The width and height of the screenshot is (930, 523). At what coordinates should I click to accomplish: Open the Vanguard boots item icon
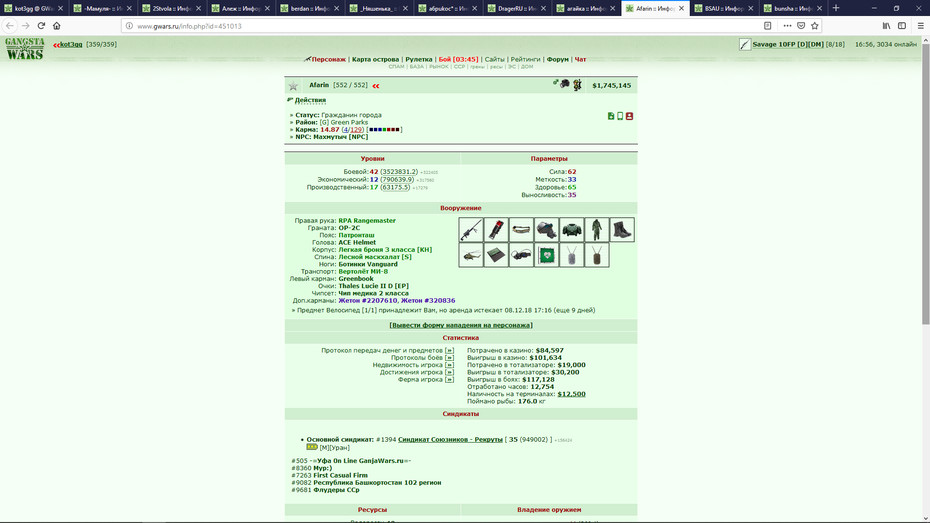point(622,230)
